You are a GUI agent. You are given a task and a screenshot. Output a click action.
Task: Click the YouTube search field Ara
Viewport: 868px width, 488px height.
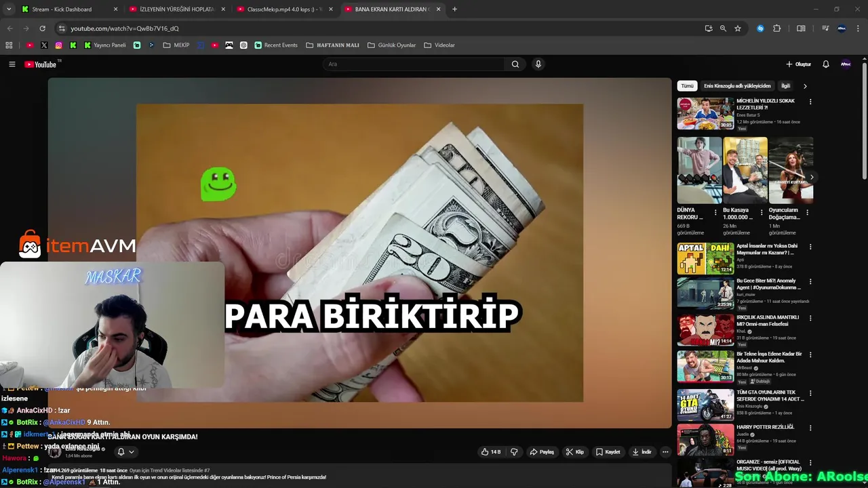tap(414, 64)
